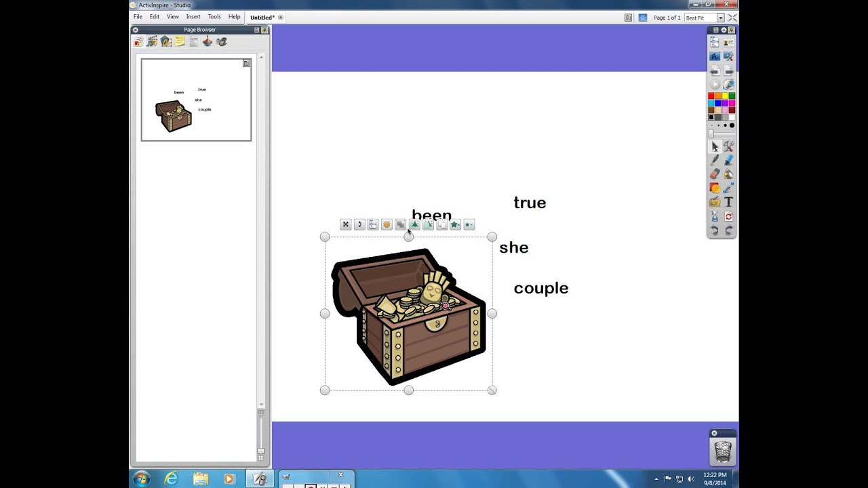
Task: Go to the next page in toolbox
Action: coord(728,70)
